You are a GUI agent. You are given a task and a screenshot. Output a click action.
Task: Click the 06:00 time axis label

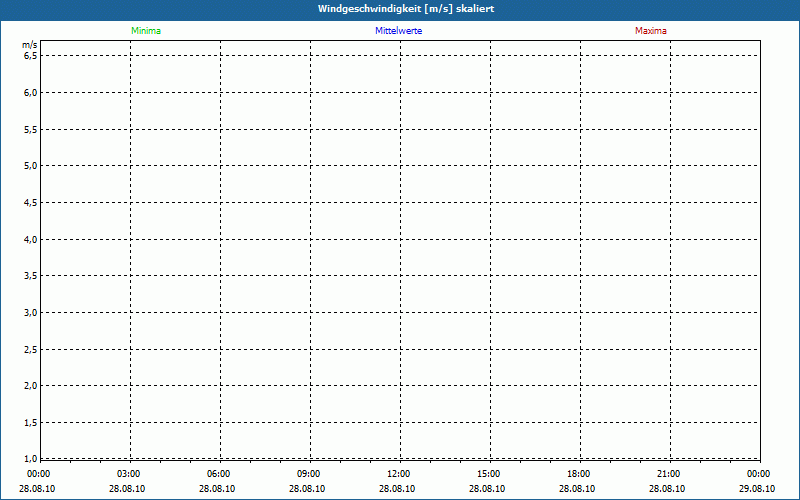[x=218, y=474]
